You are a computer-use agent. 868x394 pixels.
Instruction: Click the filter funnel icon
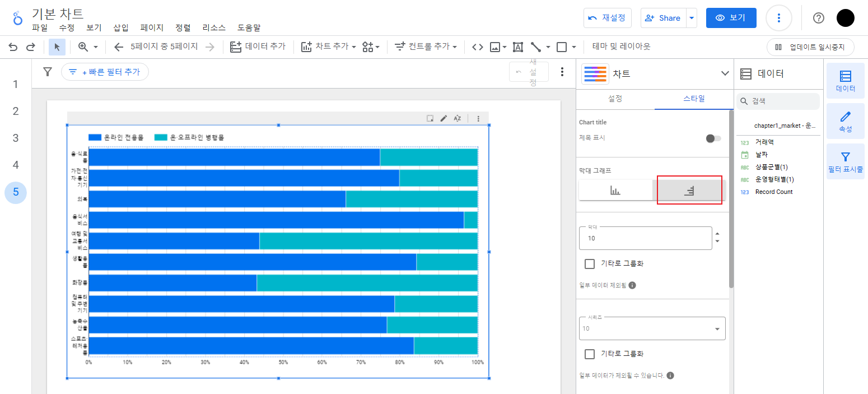(x=48, y=72)
